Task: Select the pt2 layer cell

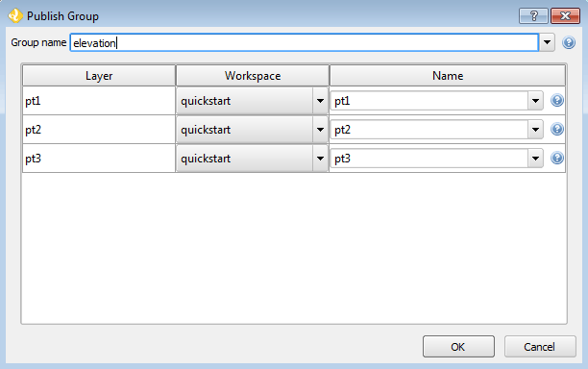Action: tap(99, 130)
